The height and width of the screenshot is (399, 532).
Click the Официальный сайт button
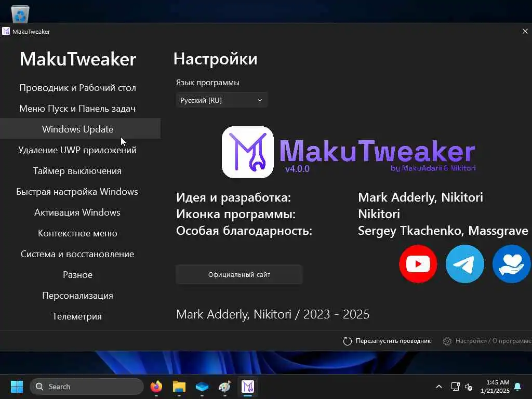click(x=239, y=274)
